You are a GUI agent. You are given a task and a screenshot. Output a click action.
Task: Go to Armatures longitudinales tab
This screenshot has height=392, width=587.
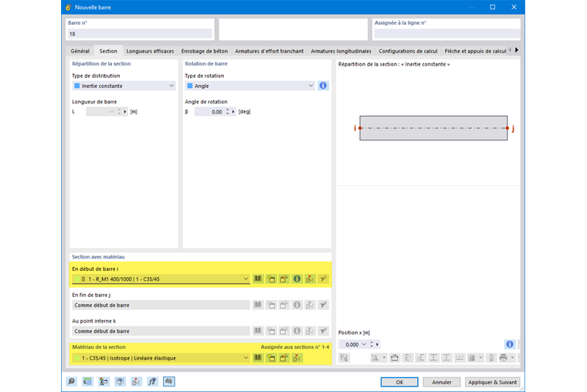[341, 51]
